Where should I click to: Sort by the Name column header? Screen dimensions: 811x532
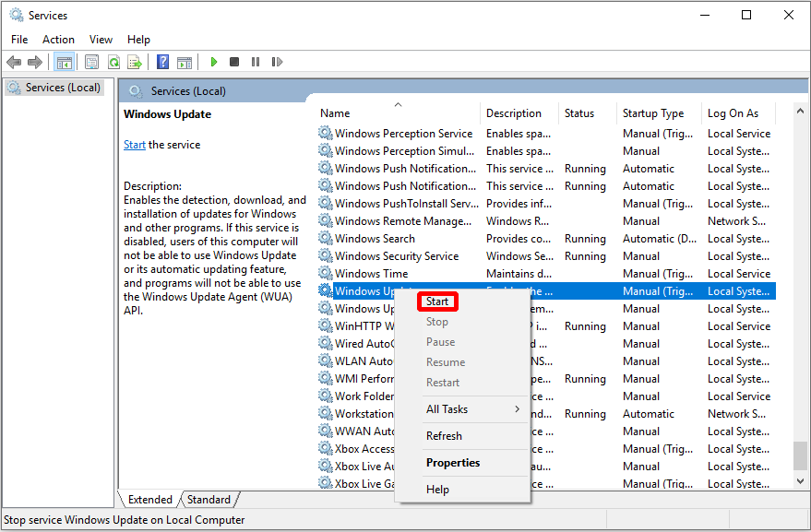coord(398,113)
